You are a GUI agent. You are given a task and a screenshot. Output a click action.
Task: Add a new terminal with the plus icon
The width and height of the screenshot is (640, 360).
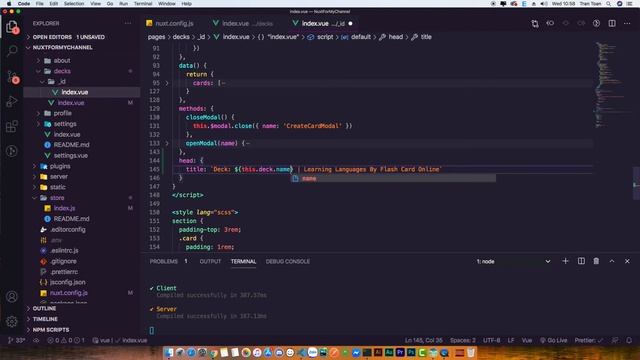click(565, 261)
